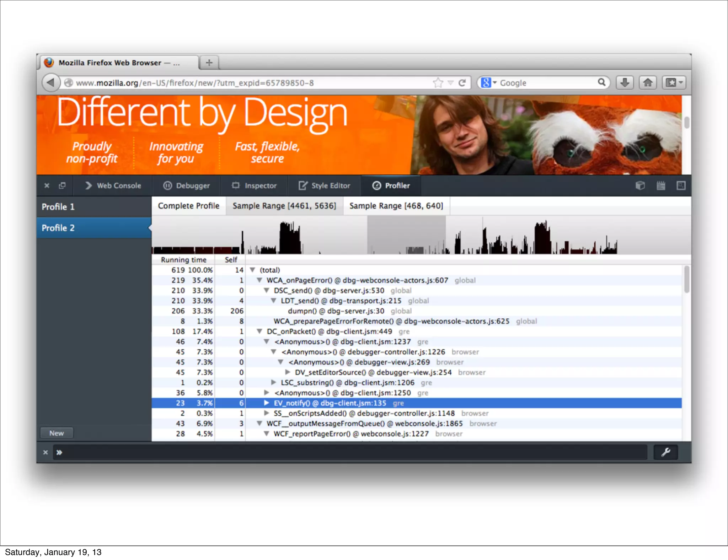This screenshot has height=560, width=728.
Task: Bookmark page with the star icon
Action: pyautogui.click(x=438, y=83)
